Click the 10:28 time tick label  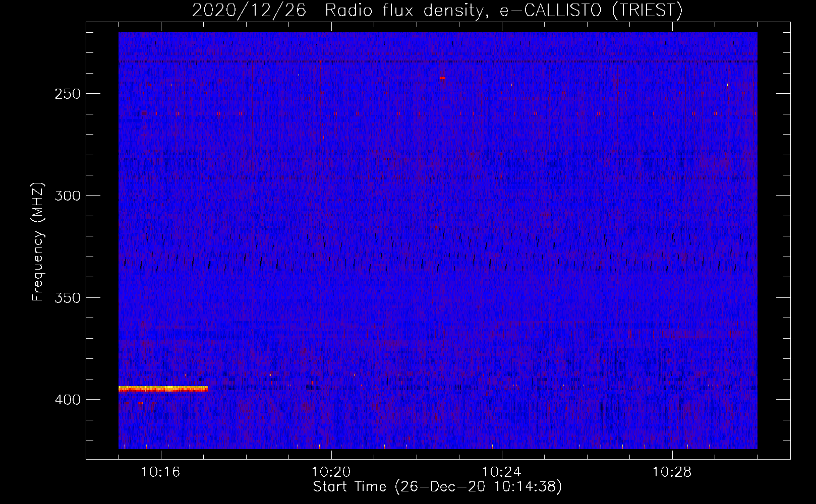(x=672, y=472)
